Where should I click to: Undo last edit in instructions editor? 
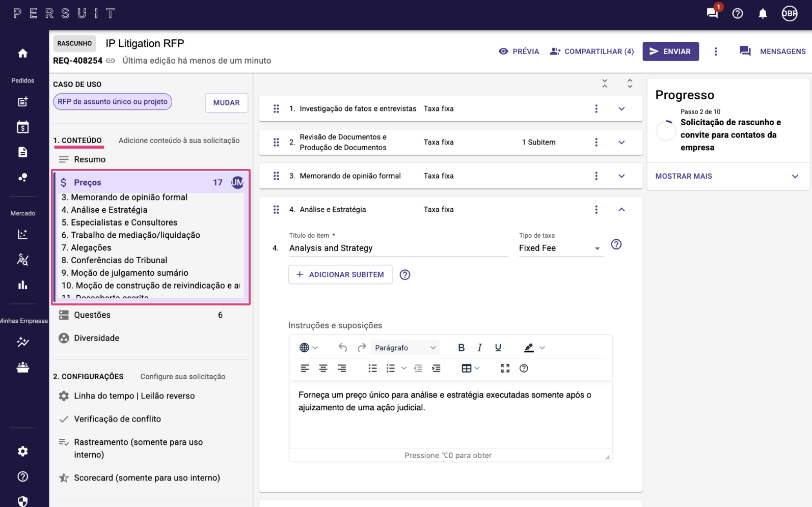tap(343, 348)
